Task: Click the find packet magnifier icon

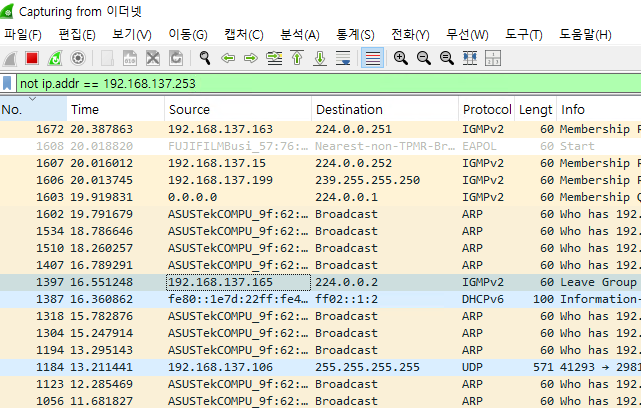Action: (205, 58)
